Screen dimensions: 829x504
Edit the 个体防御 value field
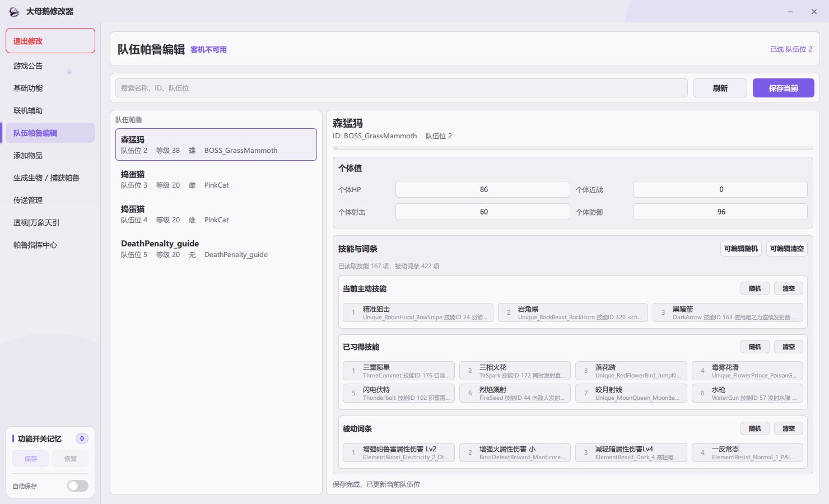click(x=720, y=212)
